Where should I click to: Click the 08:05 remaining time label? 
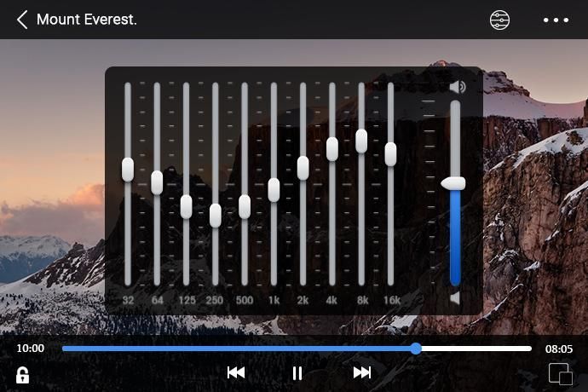click(x=559, y=349)
